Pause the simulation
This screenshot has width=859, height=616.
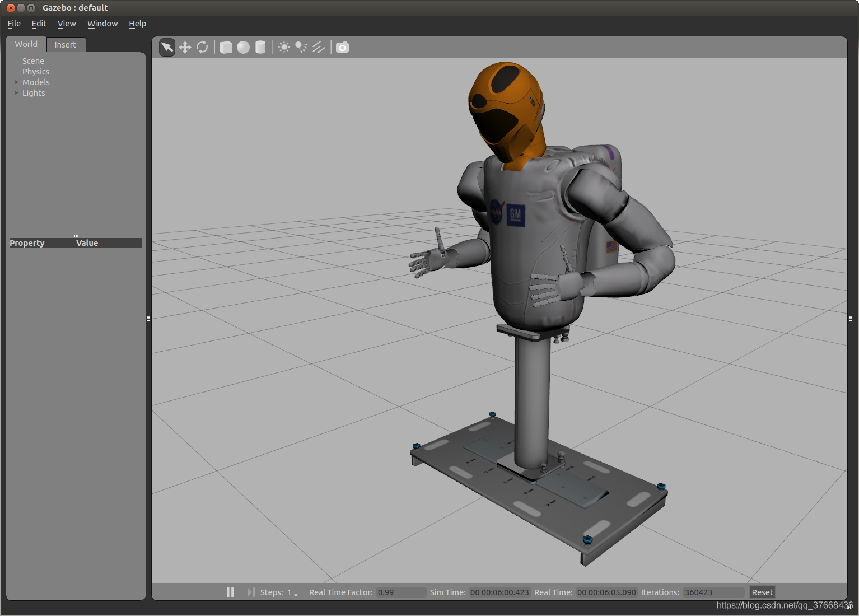[x=230, y=592]
